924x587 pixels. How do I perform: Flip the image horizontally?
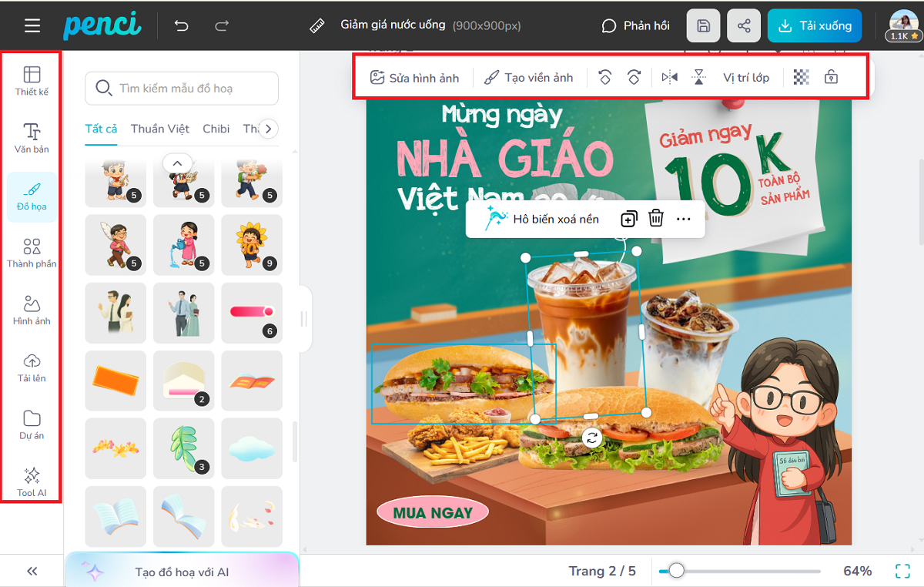[x=670, y=77]
